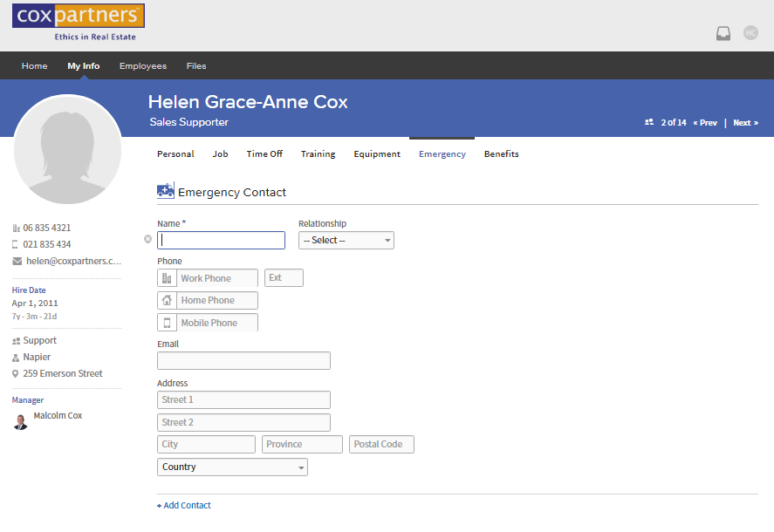Screen dimensions: 774x532
Task: Click the Email input field
Action: (243, 361)
